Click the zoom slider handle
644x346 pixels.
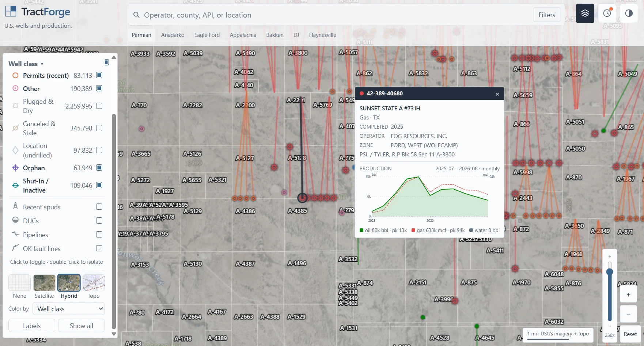tap(610, 272)
